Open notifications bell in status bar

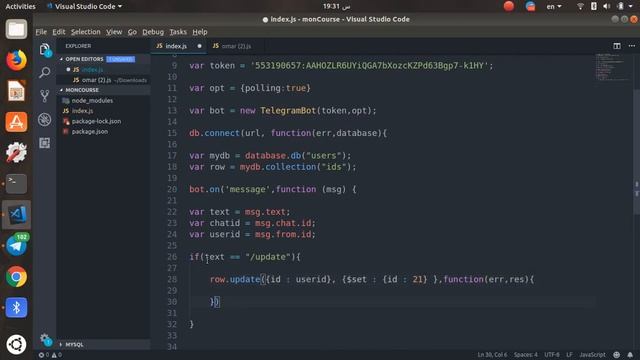pyautogui.click(x=630, y=355)
